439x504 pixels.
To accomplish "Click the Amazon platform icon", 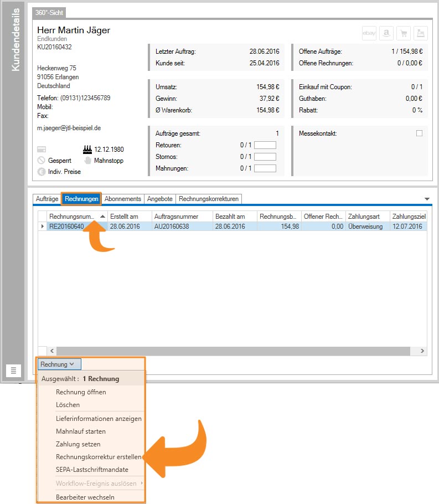I will [x=386, y=33].
